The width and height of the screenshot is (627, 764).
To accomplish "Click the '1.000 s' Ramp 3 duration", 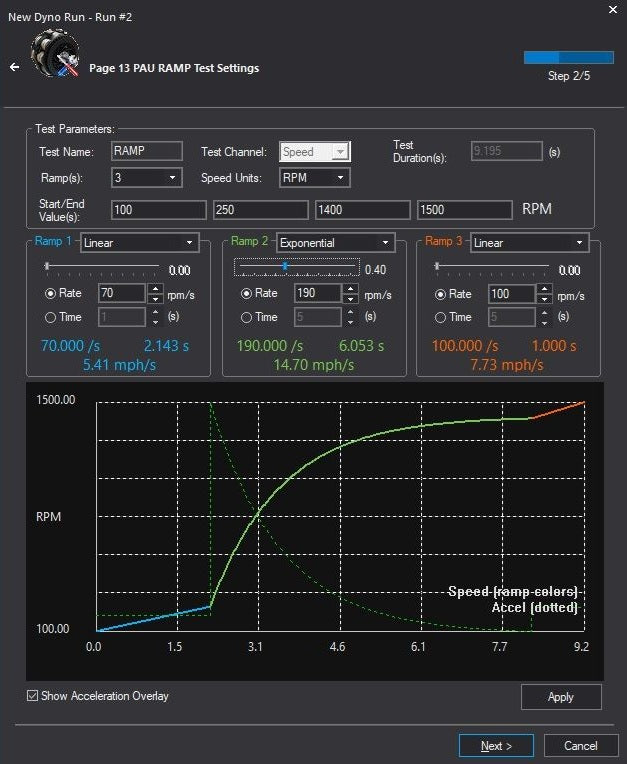I will point(554,346).
